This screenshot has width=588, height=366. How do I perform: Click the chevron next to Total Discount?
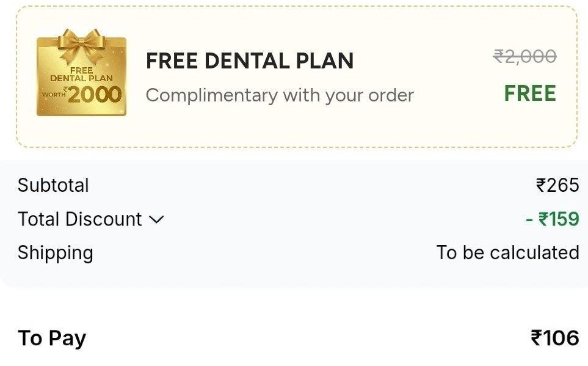pyautogui.click(x=159, y=219)
